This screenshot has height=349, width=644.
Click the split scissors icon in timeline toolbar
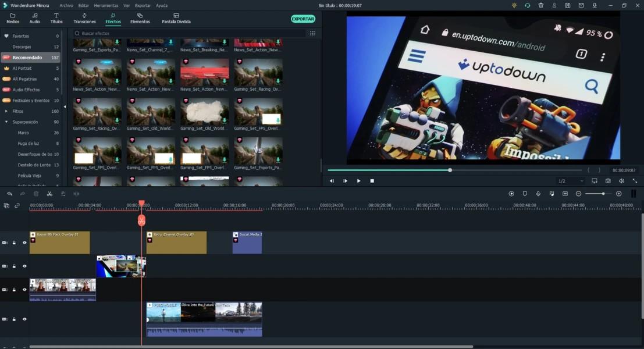click(49, 194)
